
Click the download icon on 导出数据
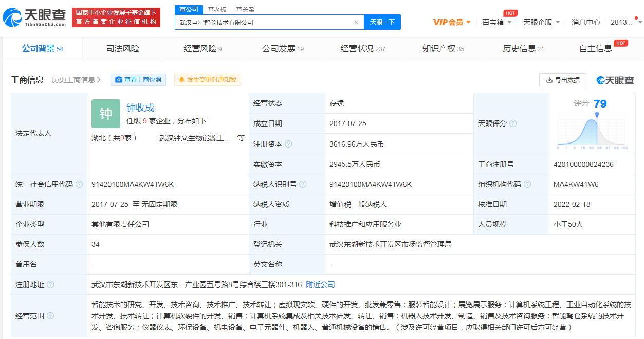point(549,80)
